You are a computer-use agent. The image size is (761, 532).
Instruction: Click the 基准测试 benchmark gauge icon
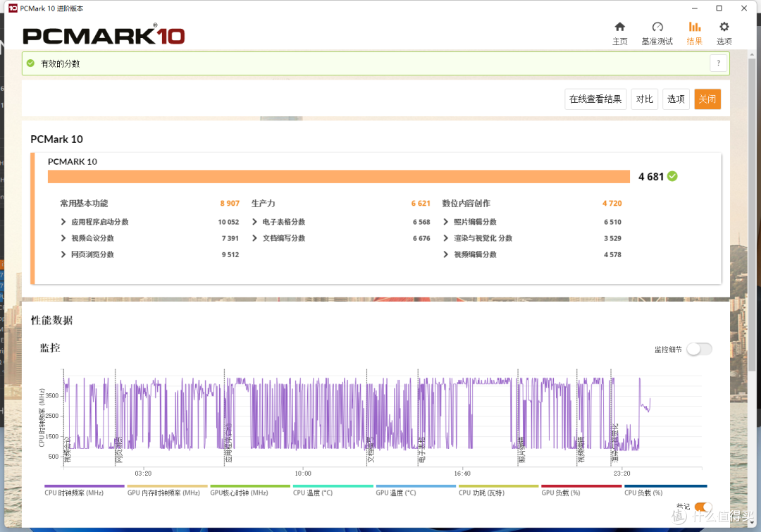pyautogui.click(x=657, y=27)
